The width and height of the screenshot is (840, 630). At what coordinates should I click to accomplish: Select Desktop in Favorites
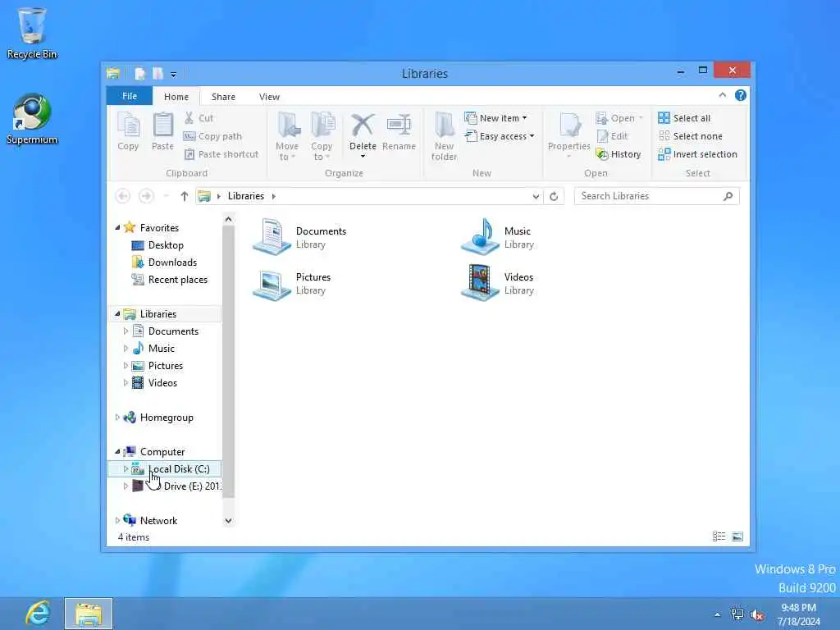point(166,244)
